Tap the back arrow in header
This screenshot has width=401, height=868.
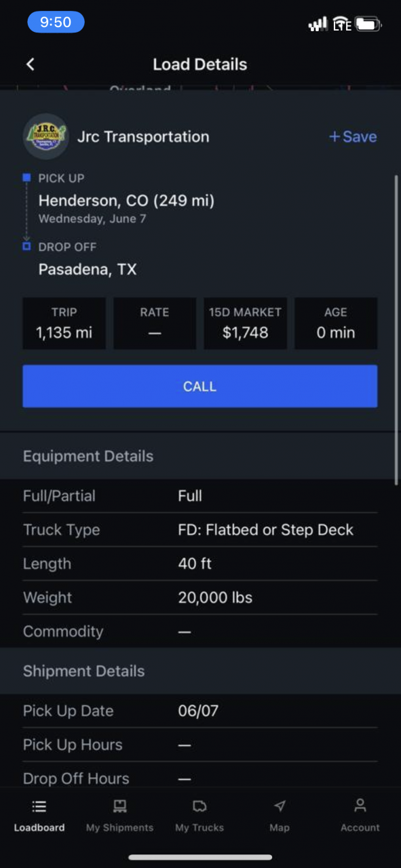coord(30,64)
